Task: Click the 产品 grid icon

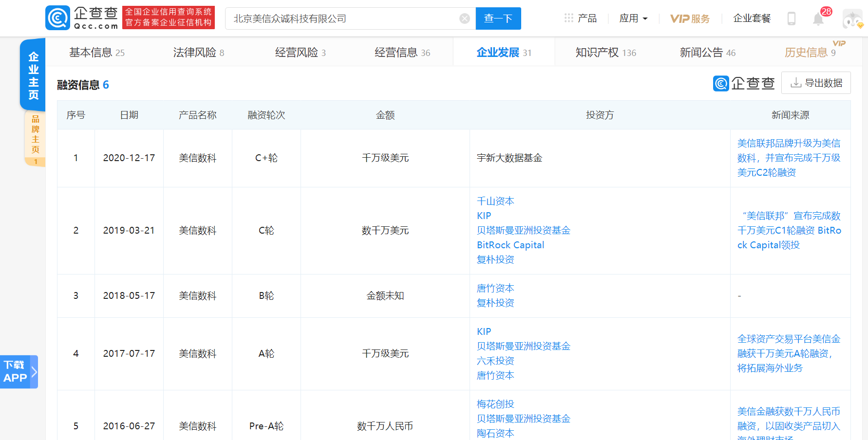Action: (569, 18)
